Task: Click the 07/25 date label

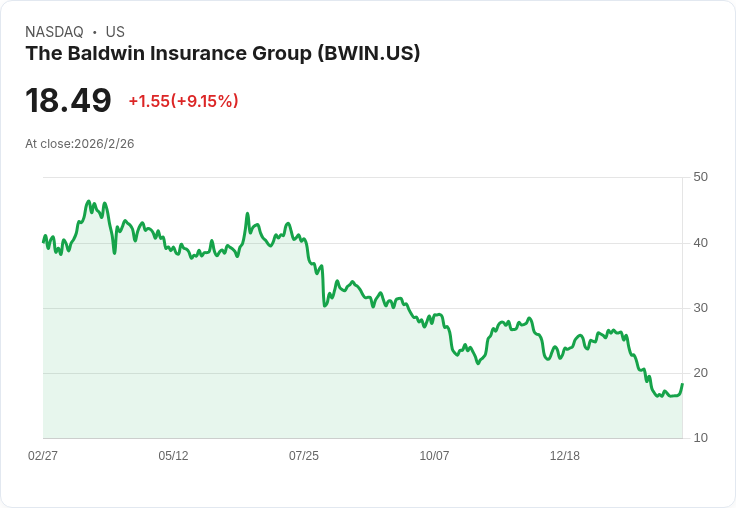Action: [x=304, y=455]
